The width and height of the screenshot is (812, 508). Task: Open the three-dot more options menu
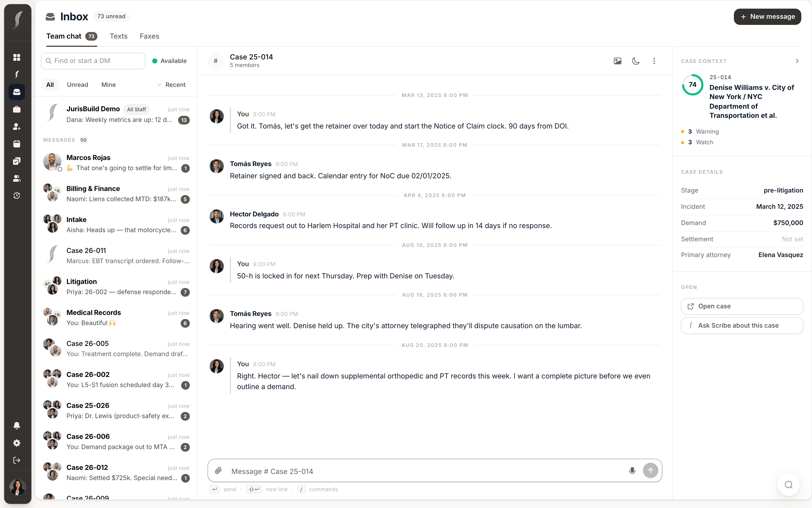[654, 61]
